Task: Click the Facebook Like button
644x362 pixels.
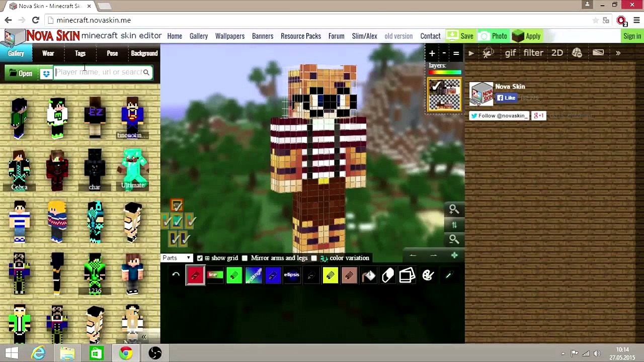Action: (x=507, y=98)
